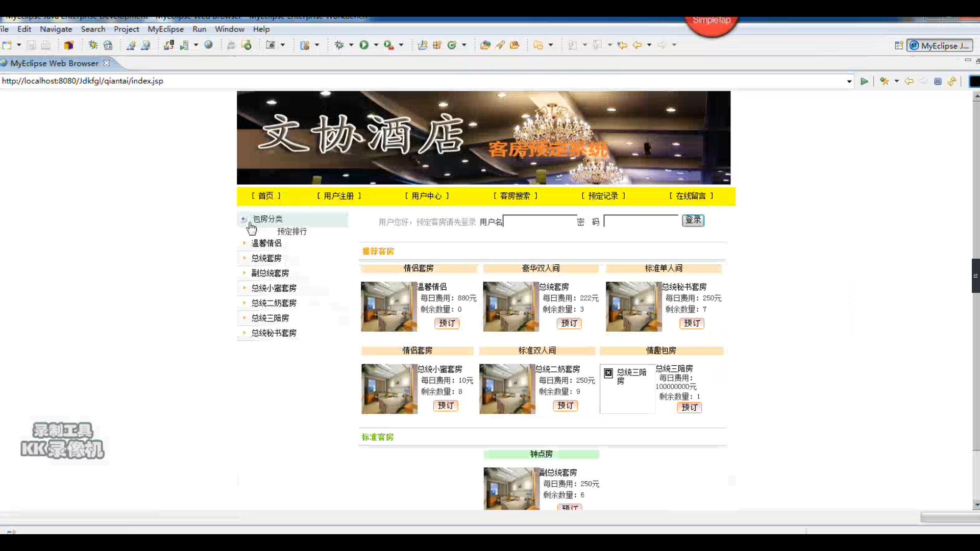
Task: Click 预订 button for 温馨情侣 room
Action: tap(447, 323)
